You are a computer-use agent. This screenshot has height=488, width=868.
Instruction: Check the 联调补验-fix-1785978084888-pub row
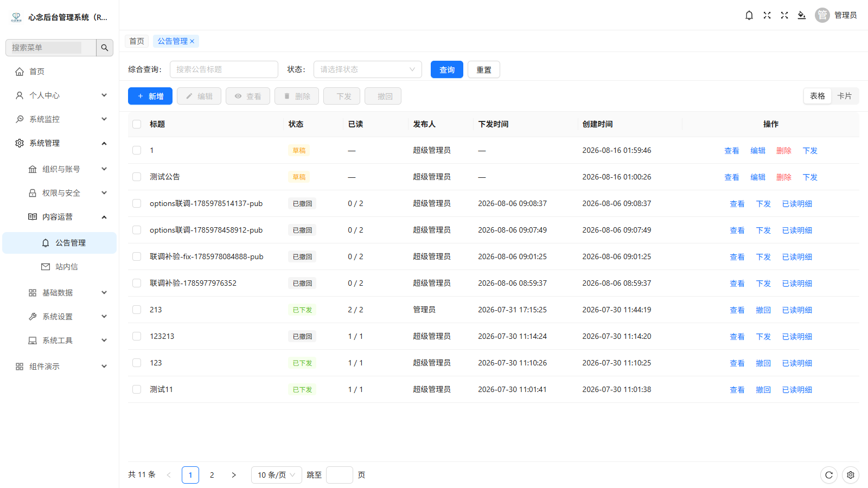click(137, 256)
